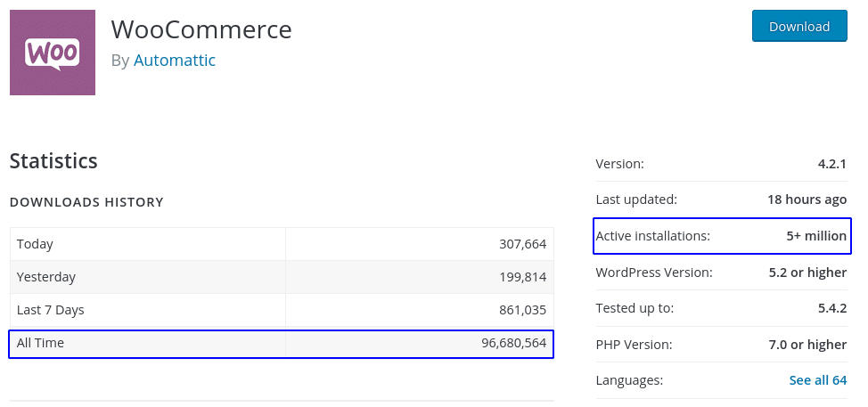The height and width of the screenshot is (407, 868).
Task: Select the Today row label
Action: click(x=35, y=244)
